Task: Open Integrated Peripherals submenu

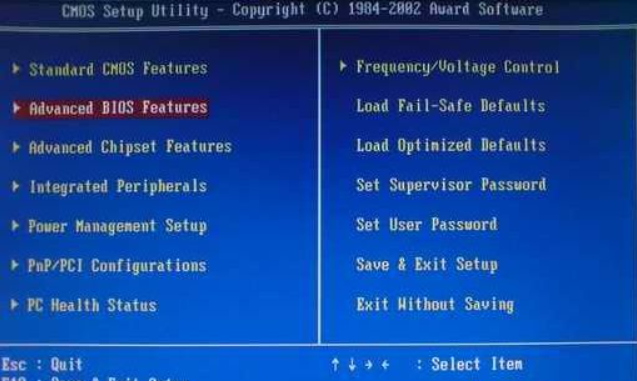Action: click(x=118, y=186)
